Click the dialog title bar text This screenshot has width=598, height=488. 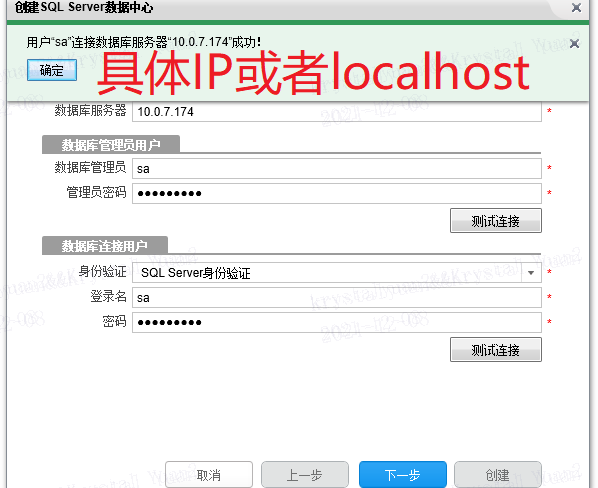[x=84, y=7]
